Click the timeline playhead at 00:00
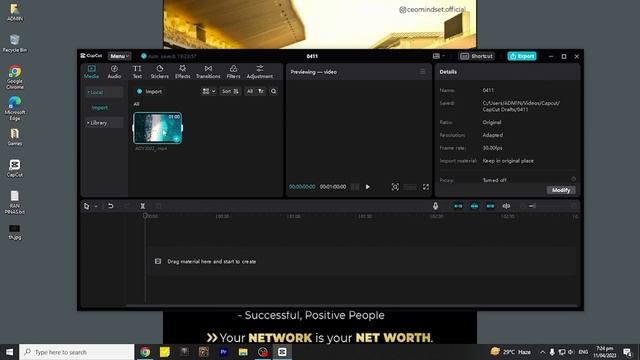Screen dimensions: 640x360 (x=145, y=216)
